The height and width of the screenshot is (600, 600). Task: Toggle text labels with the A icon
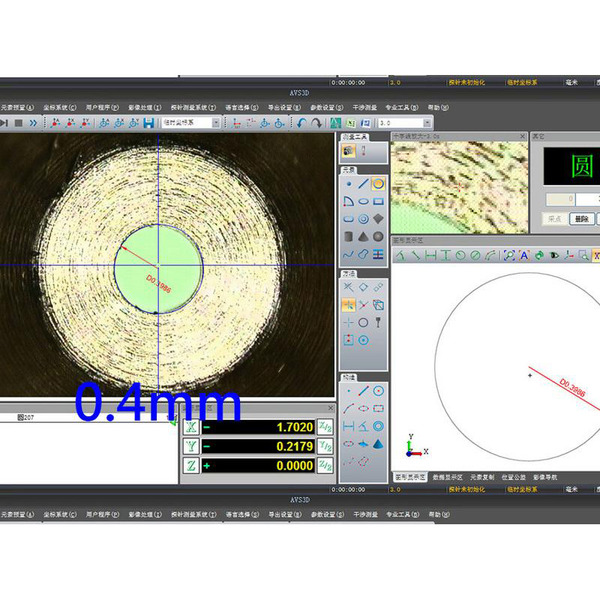(524, 255)
